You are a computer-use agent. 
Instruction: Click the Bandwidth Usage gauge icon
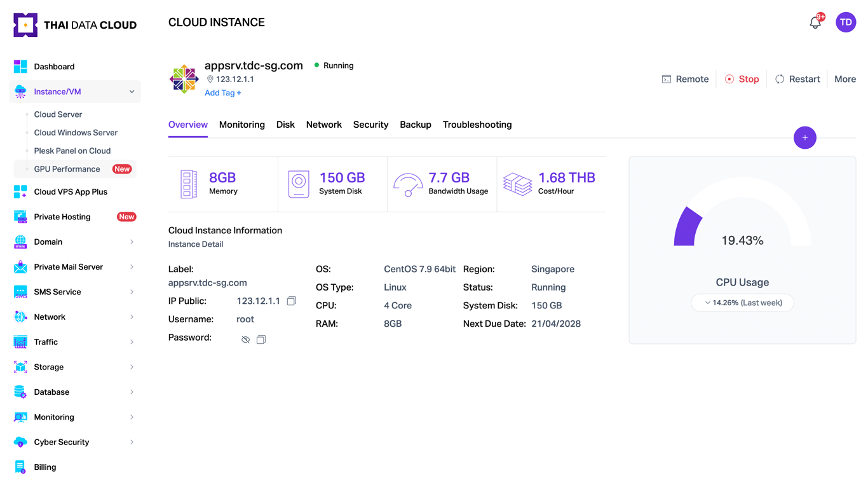[x=408, y=185]
